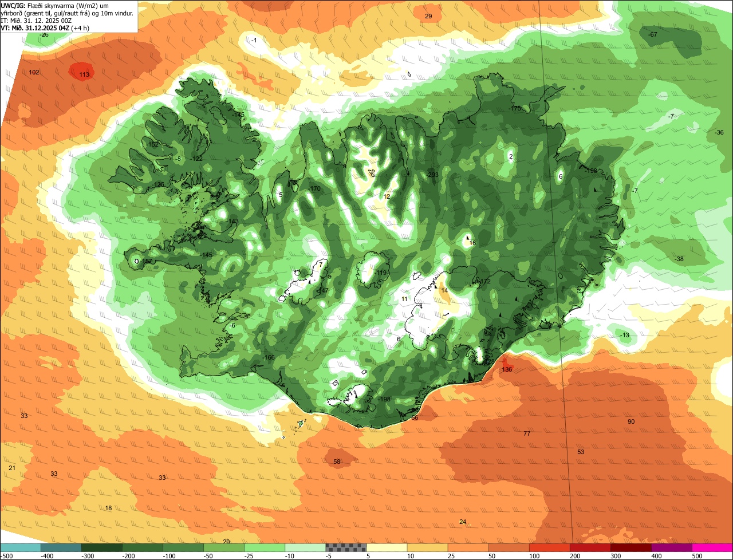
Task: Click the -143 value in west Iceland
Action: [233, 221]
